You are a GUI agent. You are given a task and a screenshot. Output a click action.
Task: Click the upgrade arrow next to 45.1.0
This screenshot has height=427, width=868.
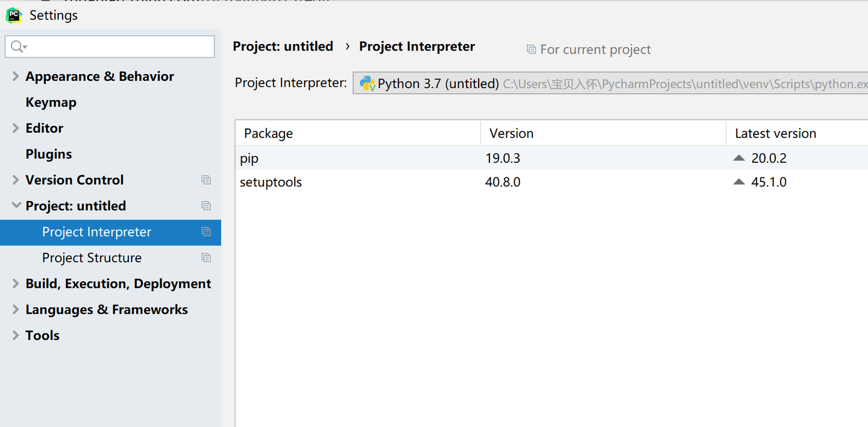[739, 182]
